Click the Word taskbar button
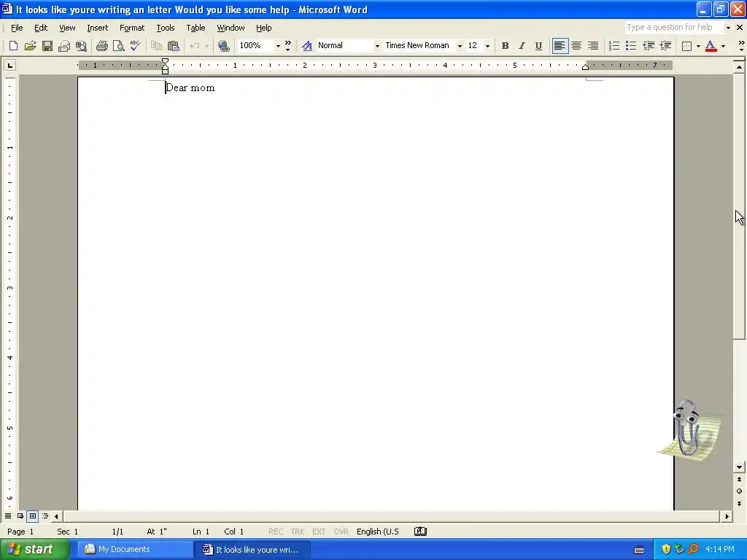Screen dimensions: 747x560 click(252, 550)
